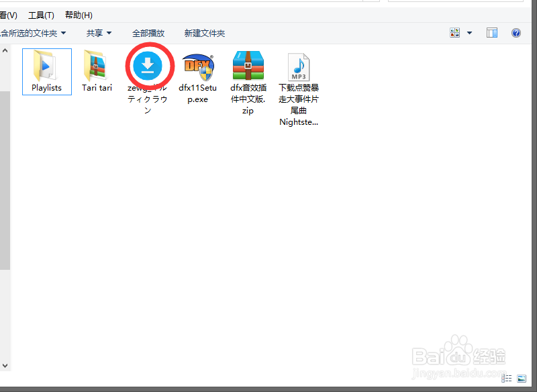
Task: Open the Playlists folder icon
Action: [45, 66]
